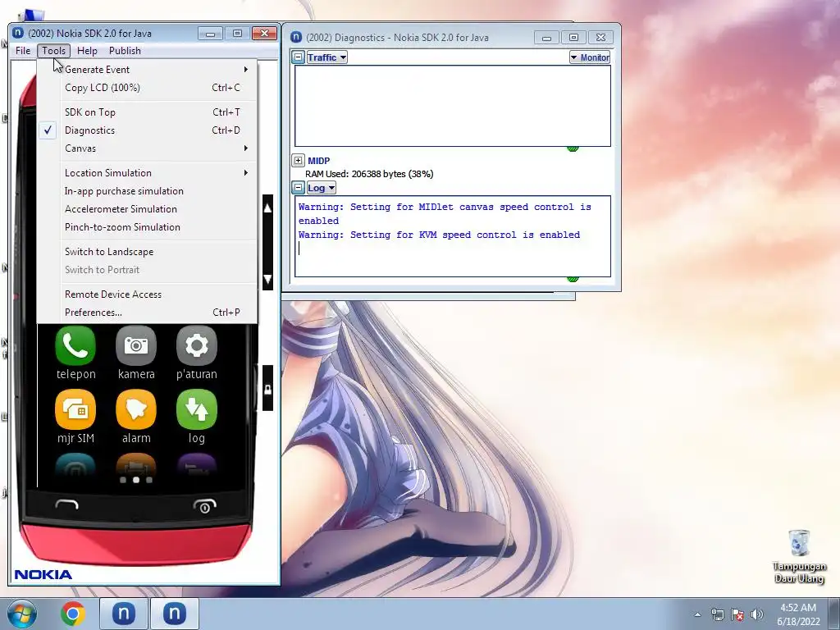Screen dimensions: 840x630
Task: Click Diagnostics window title icon
Action: pos(295,37)
